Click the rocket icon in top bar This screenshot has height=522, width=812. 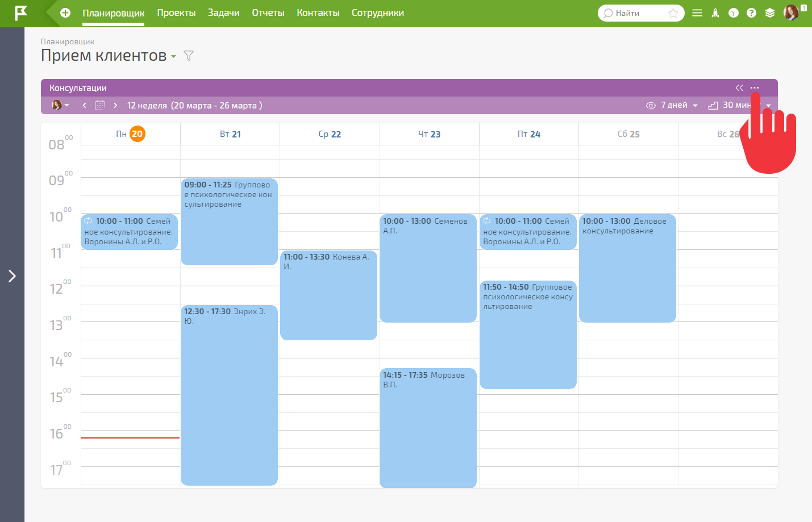[715, 13]
